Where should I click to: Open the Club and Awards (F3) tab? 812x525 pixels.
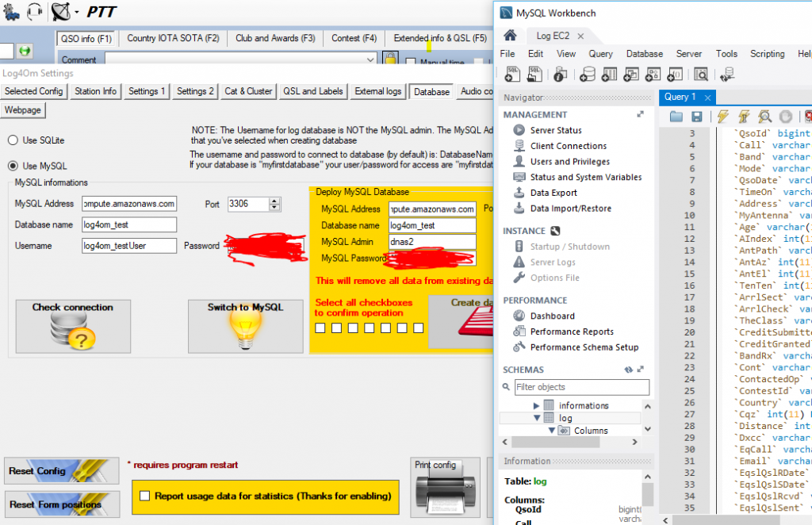click(x=275, y=38)
